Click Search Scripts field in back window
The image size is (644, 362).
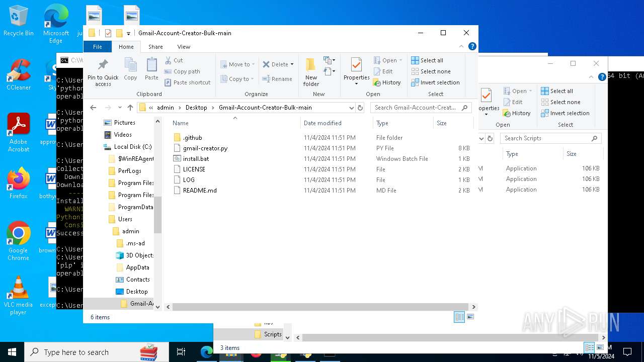point(550,138)
